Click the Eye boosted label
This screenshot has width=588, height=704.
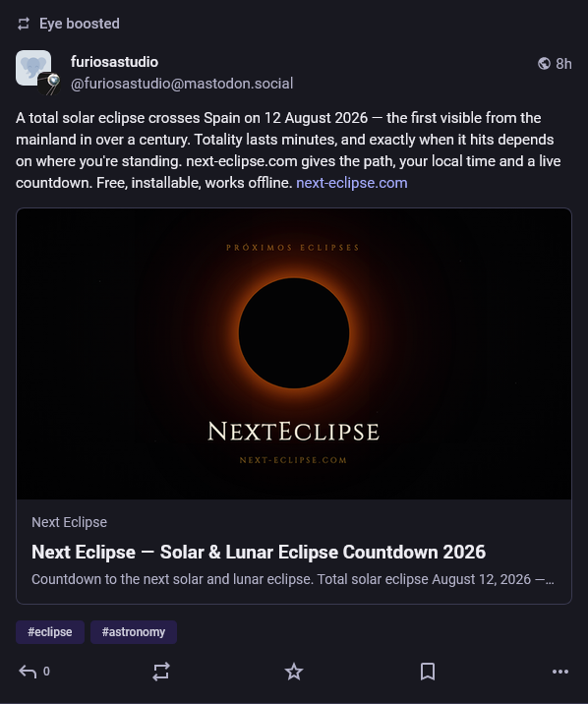click(x=80, y=24)
